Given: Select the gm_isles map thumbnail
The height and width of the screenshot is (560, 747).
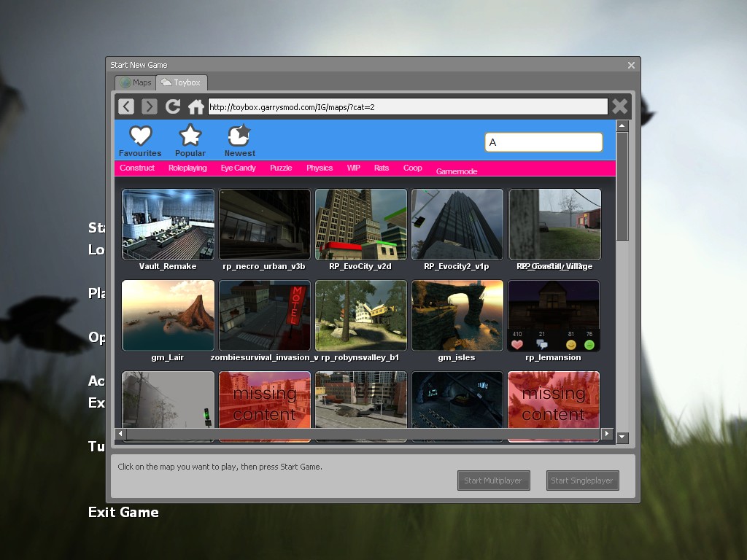Looking at the screenshot, I should pyautogui.click(x=457, y=315).
